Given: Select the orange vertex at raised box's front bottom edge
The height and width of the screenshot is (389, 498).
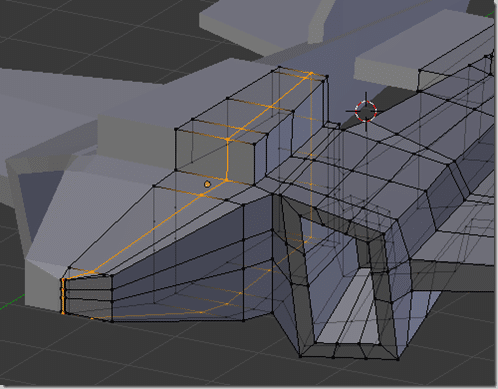Looking at the screenshot, I should pos(227,180).
